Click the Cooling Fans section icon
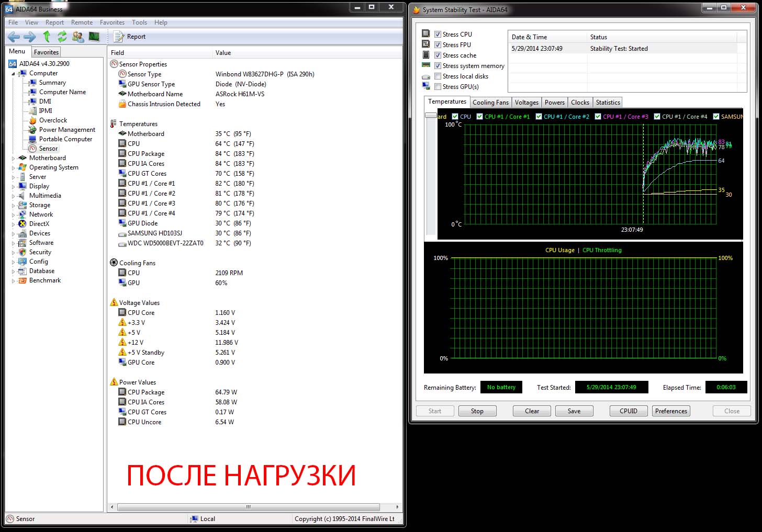The image size is (762, 532). pyautogui.click(x=114, y=263)
